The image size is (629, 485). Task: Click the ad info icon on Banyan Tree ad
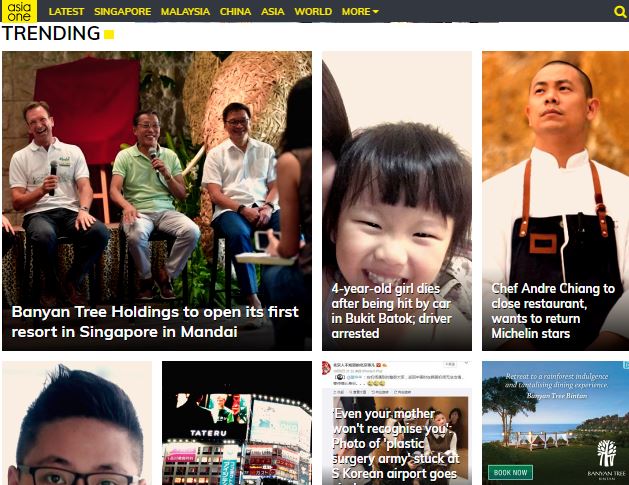click(626, 365)
